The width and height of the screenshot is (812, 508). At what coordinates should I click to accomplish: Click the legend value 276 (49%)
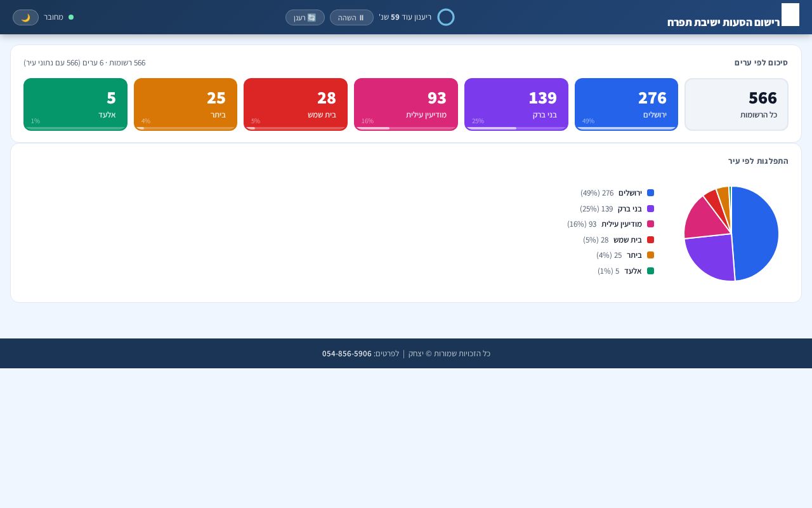point(597,193)
